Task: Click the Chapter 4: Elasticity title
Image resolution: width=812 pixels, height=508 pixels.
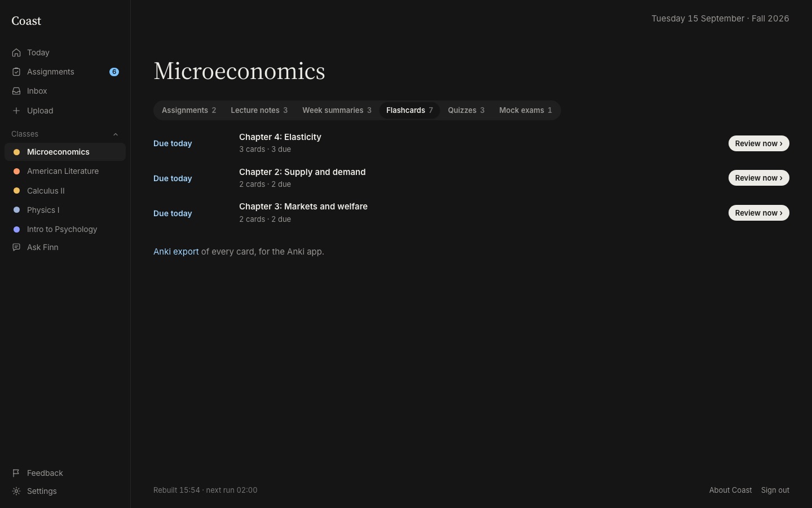Action: (280, 137)
